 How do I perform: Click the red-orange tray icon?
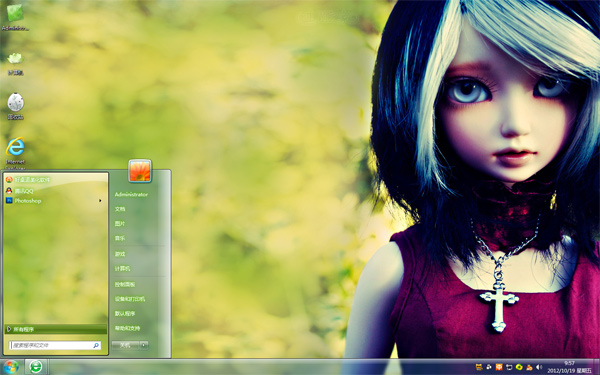coord(529,367)
